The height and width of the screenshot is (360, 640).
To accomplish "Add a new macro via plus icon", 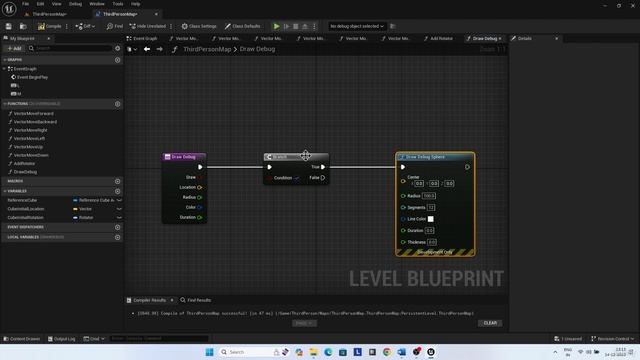I will click(x=118, y=181).
